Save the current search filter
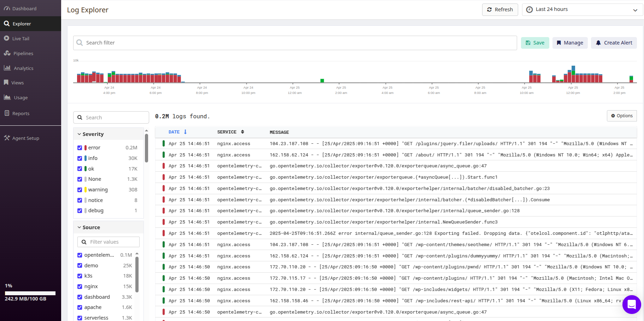644x321 pixels. 535,43
